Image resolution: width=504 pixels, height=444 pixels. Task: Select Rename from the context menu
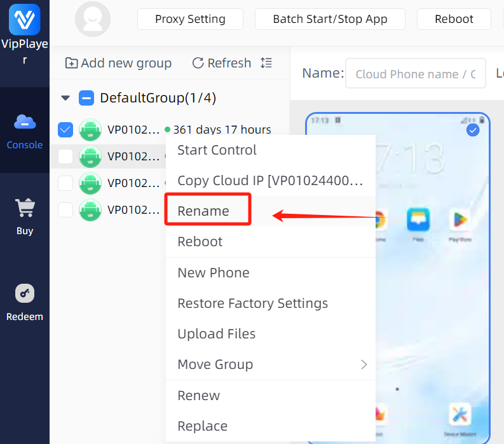(203, 211)
